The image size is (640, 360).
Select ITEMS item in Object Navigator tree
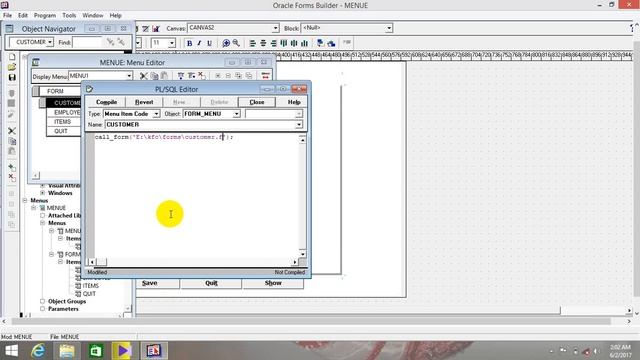tap(91, 286)
